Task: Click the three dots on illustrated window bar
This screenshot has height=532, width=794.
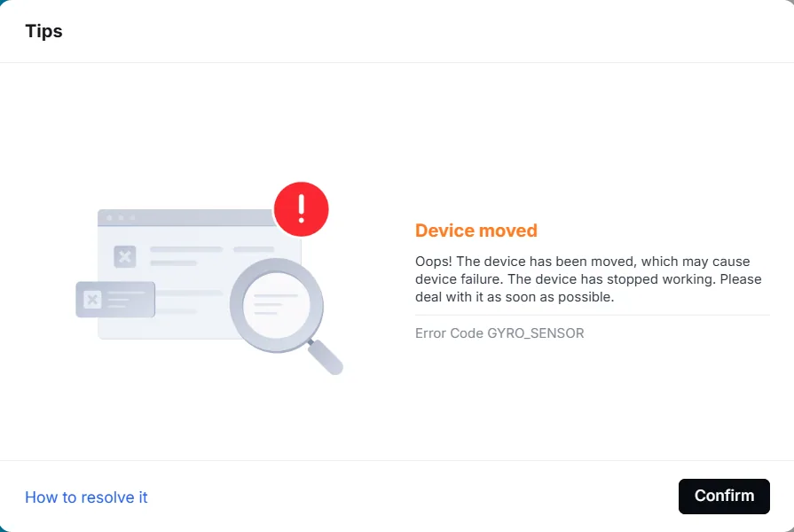Action: [x=121, y=217]
